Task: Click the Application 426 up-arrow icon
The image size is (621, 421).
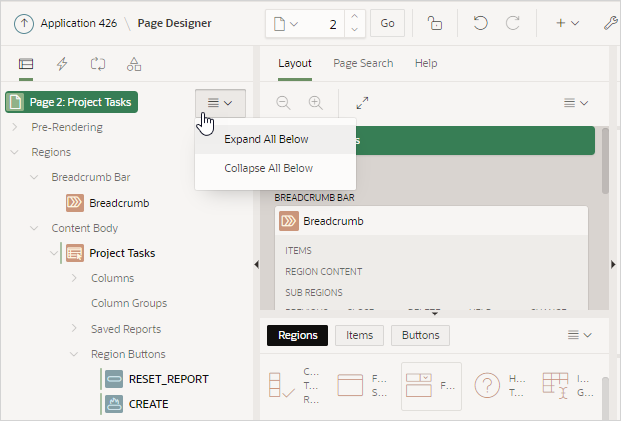Action: [24, 24]
